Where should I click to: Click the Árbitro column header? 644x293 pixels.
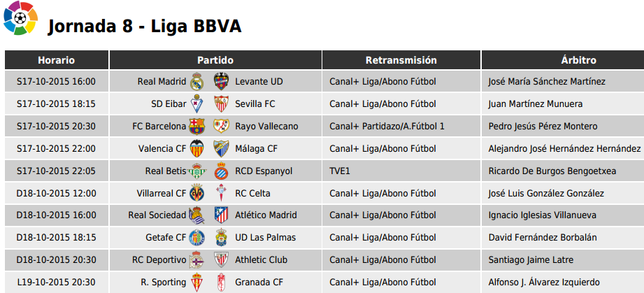coord(563,60)
